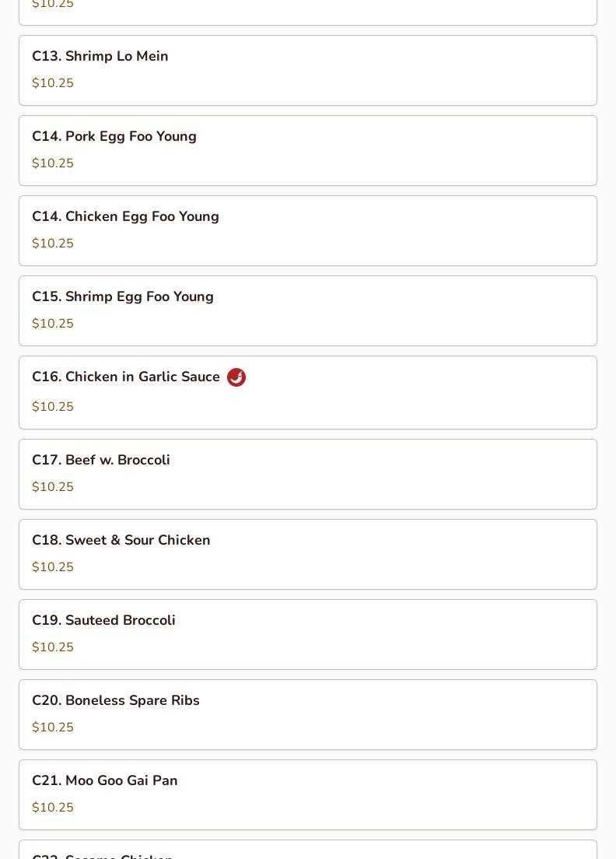Viewport: 616px width, 859px height.
Task: Click the spicy chili pepper icon
Action: 236,377
